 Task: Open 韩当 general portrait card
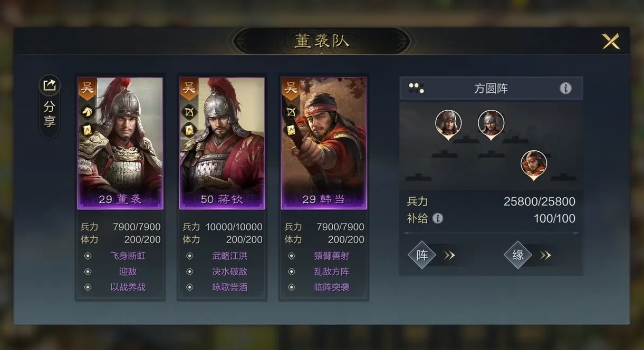tap(324, 143)
